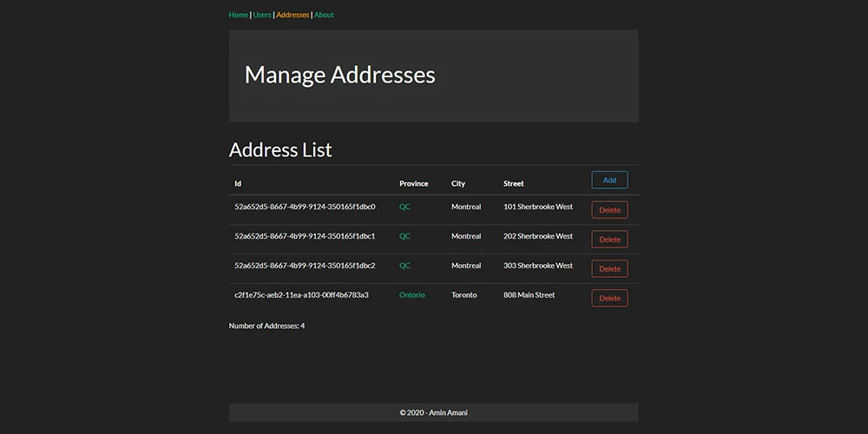The image size is (868, 434).
Task: Open QC province link for 303 Sherbrooke West
Action: pos(404,266)
